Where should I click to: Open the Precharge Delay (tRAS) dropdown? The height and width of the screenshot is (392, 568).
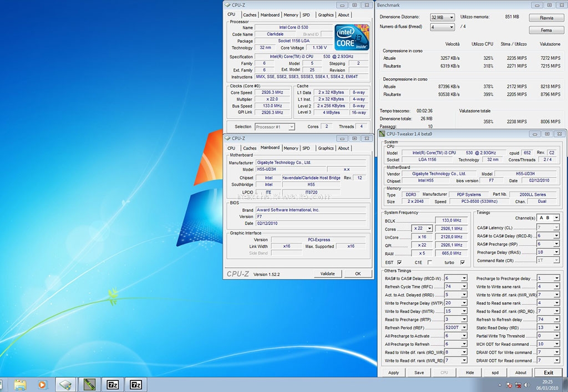click(x=547, y=252)
